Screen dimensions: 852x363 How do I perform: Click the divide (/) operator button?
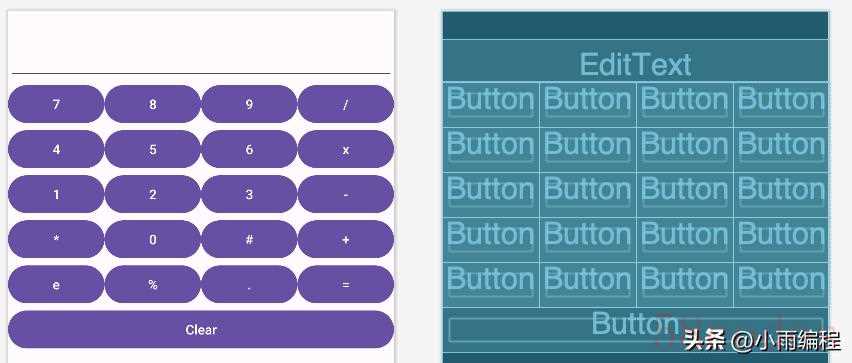pyautogui.click(x=346, y=104)
